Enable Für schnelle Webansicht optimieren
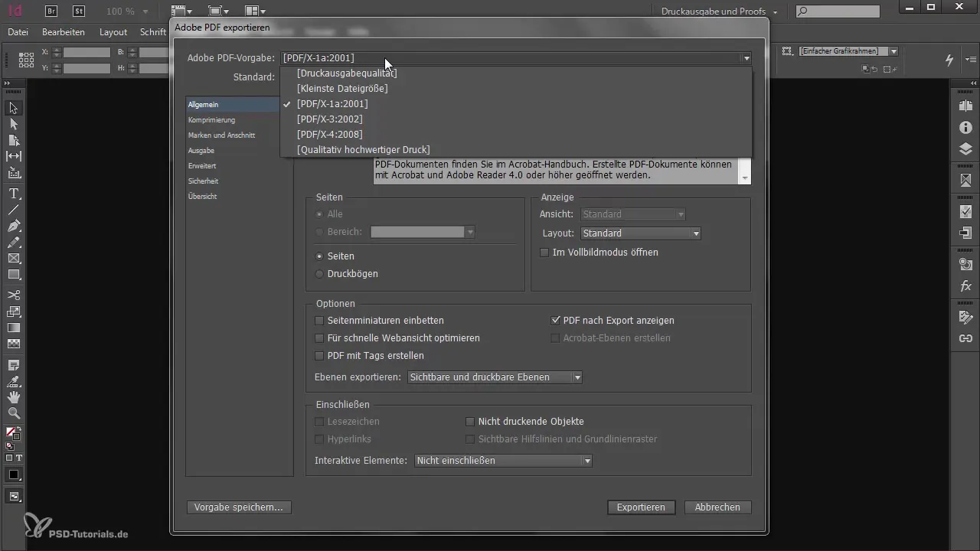The width and height of the screenshot is (980, 551). click(320, 338)
